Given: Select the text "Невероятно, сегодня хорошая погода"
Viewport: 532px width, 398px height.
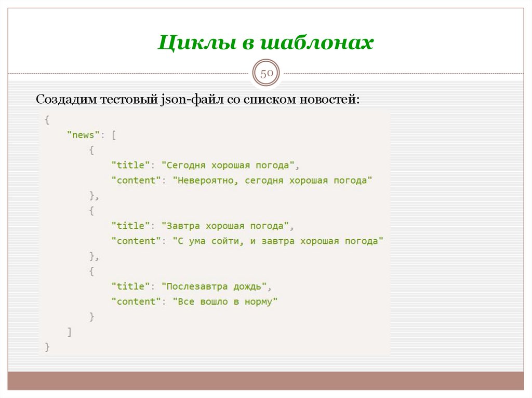Looking at the screenshot, I should (x=273, y=180).
